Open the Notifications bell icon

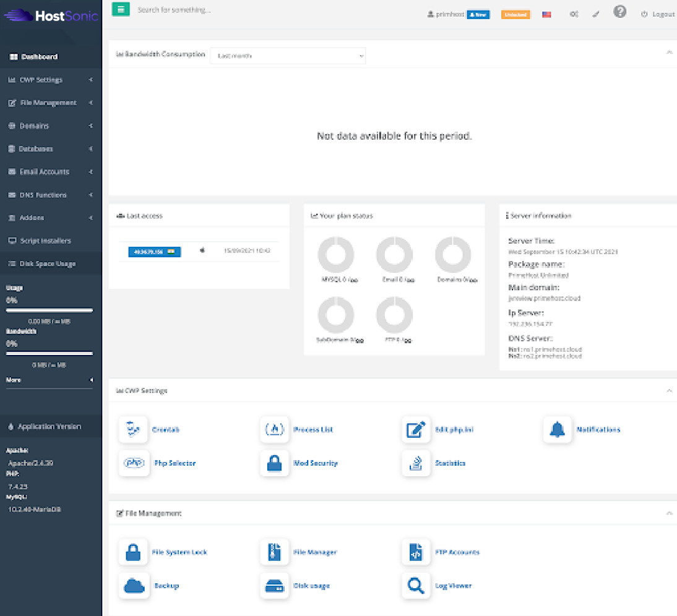point(558,430)
